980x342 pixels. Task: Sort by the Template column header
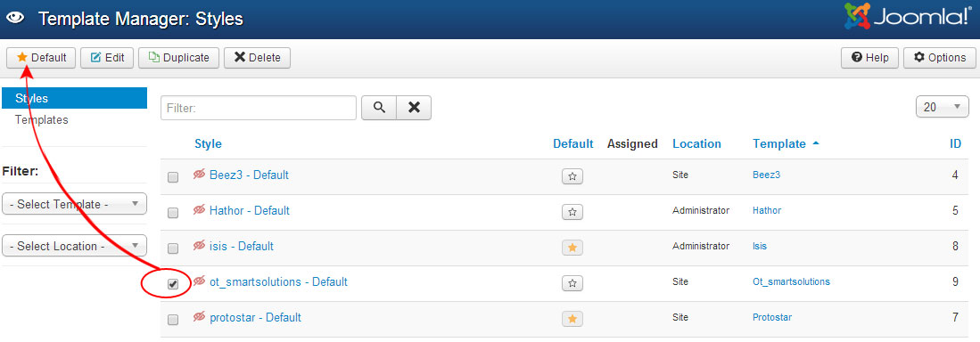(x=779, y=143)
